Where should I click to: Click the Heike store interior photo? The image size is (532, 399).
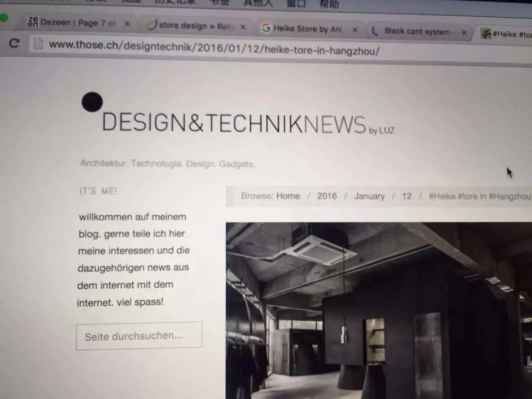[x=379, y=310]
